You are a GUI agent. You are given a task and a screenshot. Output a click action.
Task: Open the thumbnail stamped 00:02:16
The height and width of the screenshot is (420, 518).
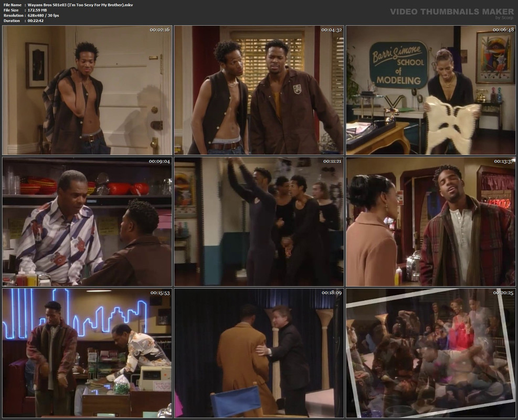tap(87, 90)
